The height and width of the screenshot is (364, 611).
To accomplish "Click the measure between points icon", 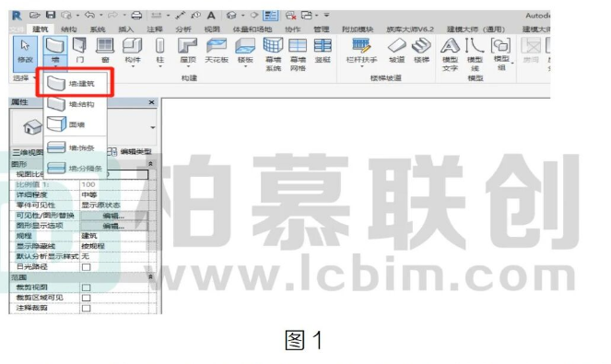I will click(180, 16).
